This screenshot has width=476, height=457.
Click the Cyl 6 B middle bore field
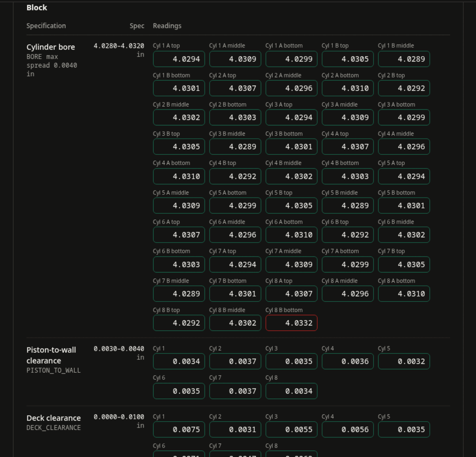point(404,235)
